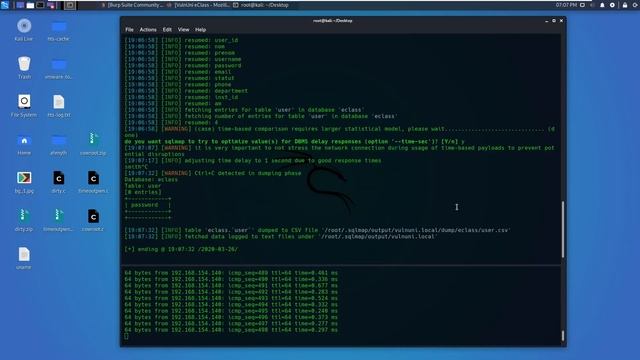The height and width of the screenshot is (360, 640).
Task: Click the 'resumed: department' log line
Action: click(x=186, y=91)
